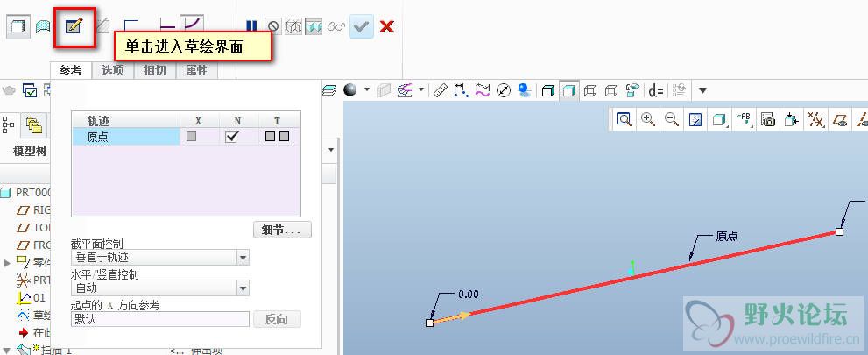This screenshot has height=355, width=868.
Task: Expand the collapsed model tree node arrow
Action: pos(7,263)
